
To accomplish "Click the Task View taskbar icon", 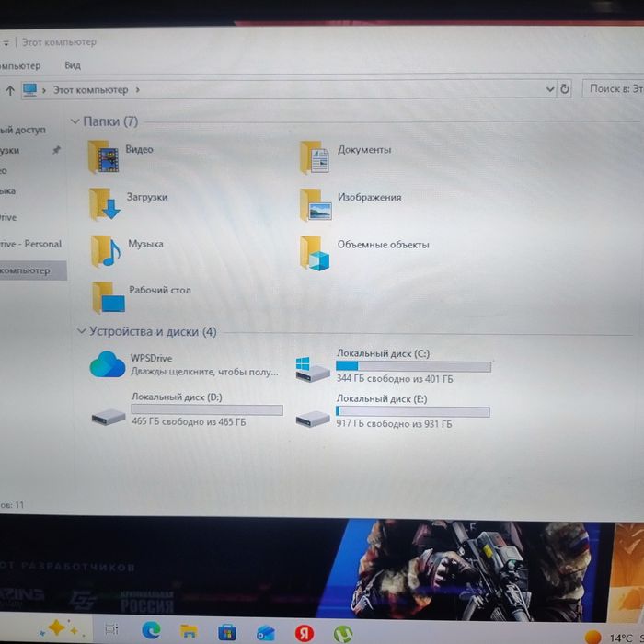I will [x=111, y=628].
